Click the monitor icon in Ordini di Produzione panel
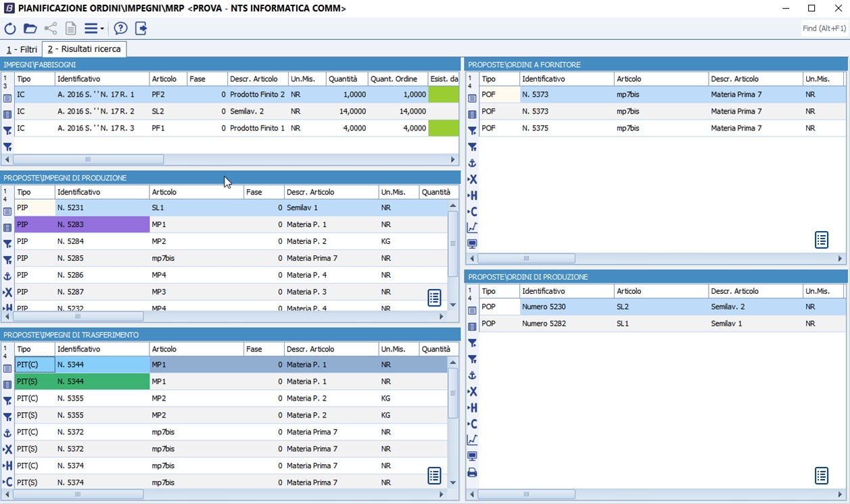850x504 pixels. point(472,457)
